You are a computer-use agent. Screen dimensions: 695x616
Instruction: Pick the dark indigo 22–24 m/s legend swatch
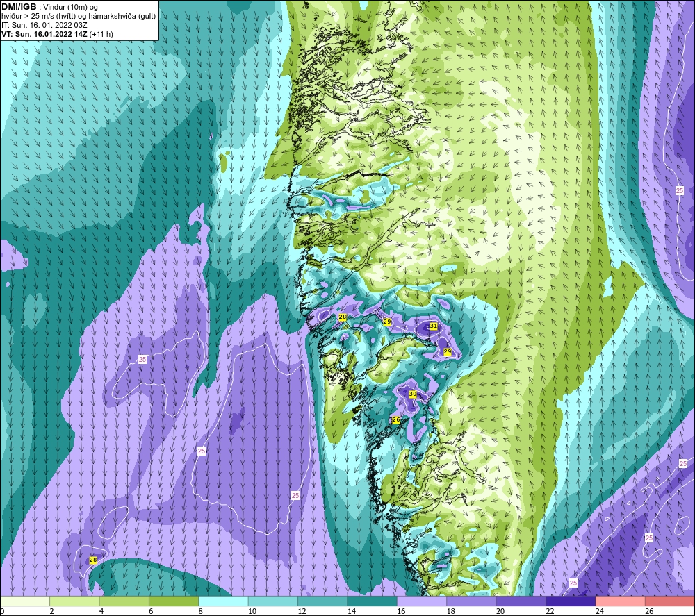coord(571,601)
